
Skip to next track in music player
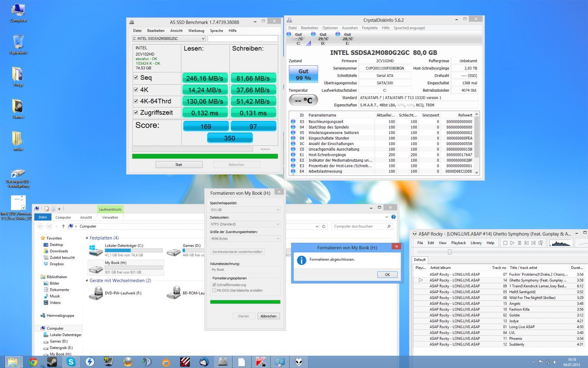534,243
